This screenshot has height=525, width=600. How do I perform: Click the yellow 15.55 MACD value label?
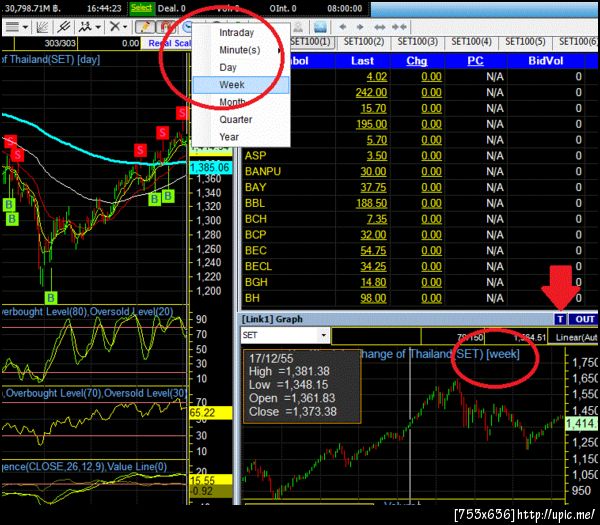[211, 481]
